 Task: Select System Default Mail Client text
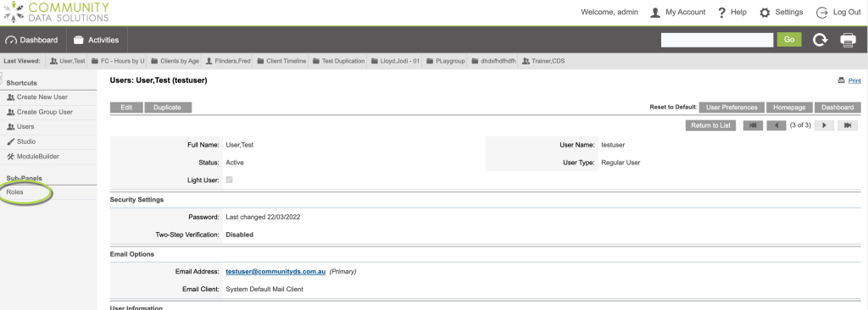pos(264,289)
